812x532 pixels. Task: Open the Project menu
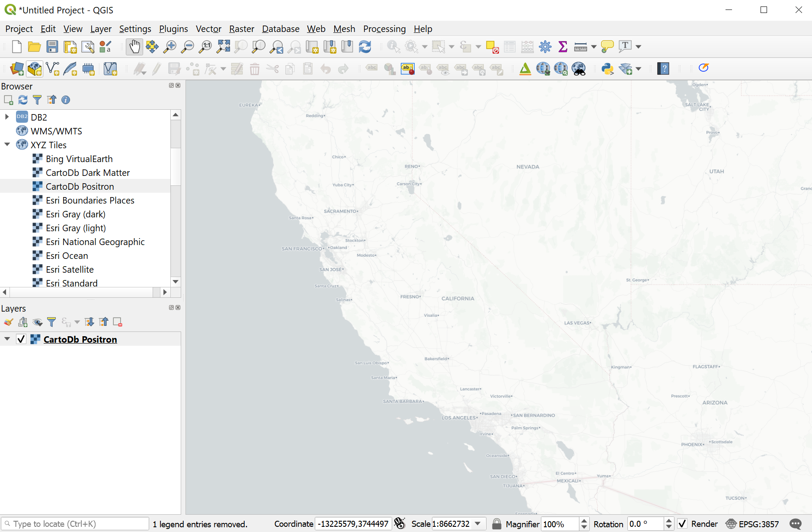click(x=19, y=29)
